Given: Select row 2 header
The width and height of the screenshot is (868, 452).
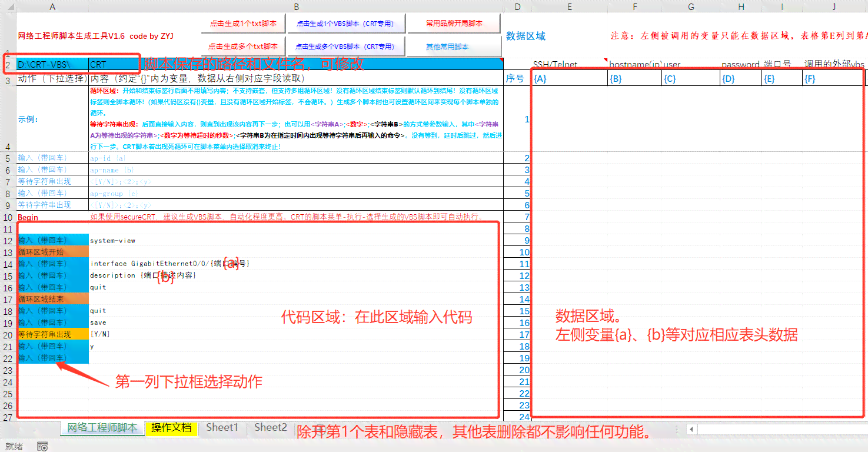Looking at the screenshot, I should click(8, 64).
